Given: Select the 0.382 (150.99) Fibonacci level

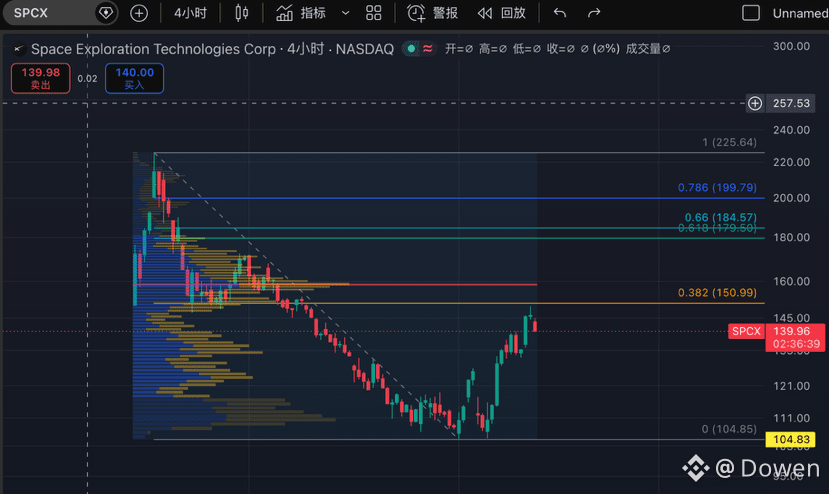Looking at the screenshot, I should (x=717, y=292).
